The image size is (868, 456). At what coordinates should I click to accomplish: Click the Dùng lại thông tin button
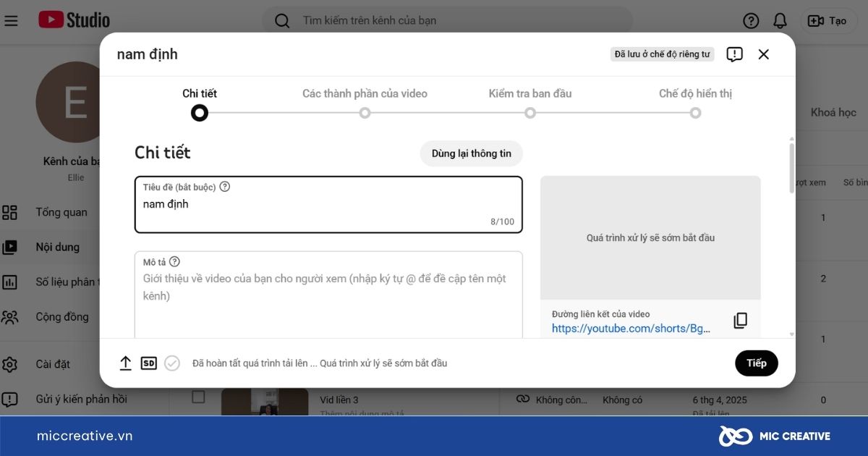click(472, 153)
